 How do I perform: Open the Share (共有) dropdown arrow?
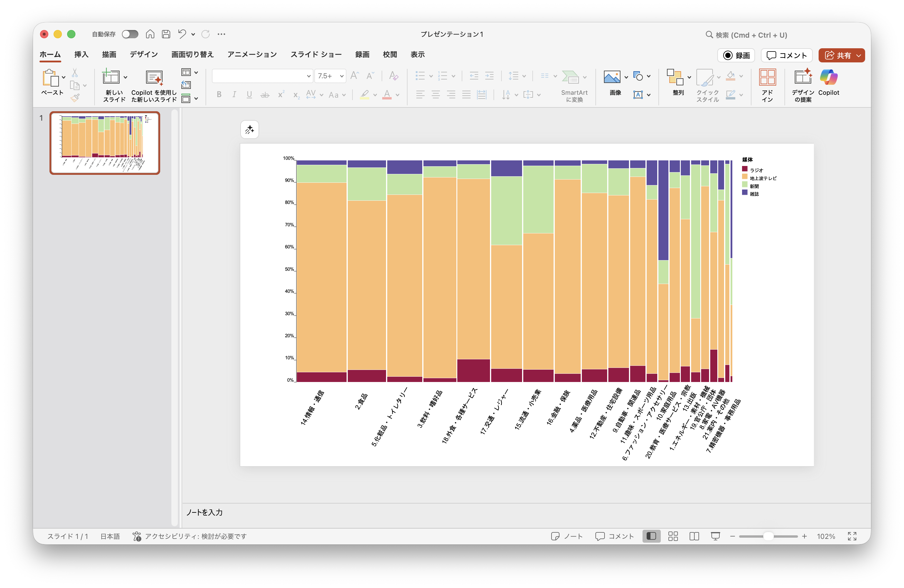click(x=859, y=55)
